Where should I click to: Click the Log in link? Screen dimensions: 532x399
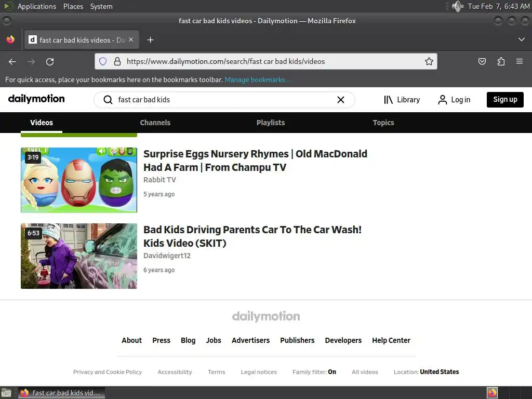pyautogui.click(x=460, y=100)
